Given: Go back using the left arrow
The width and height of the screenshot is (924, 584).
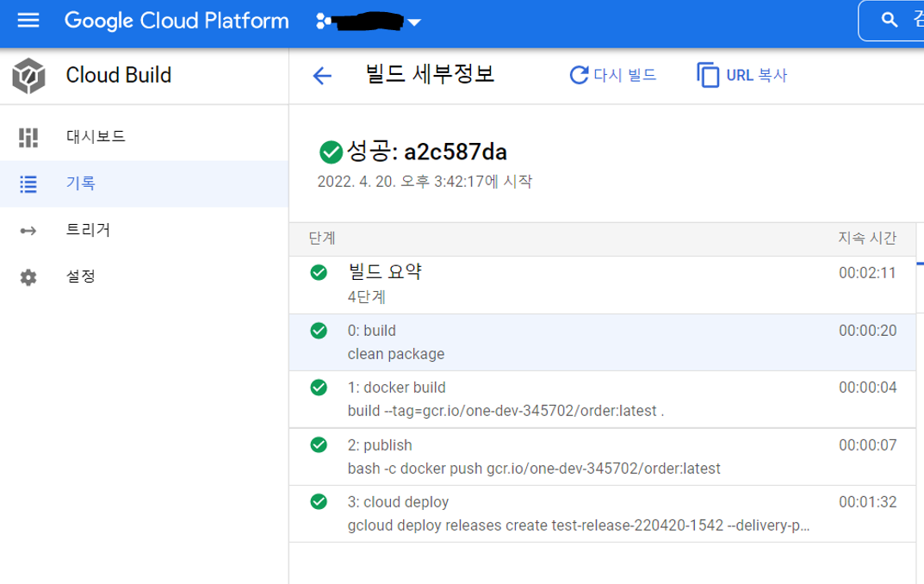Looking at the screenshot, I should pos(322,76).
